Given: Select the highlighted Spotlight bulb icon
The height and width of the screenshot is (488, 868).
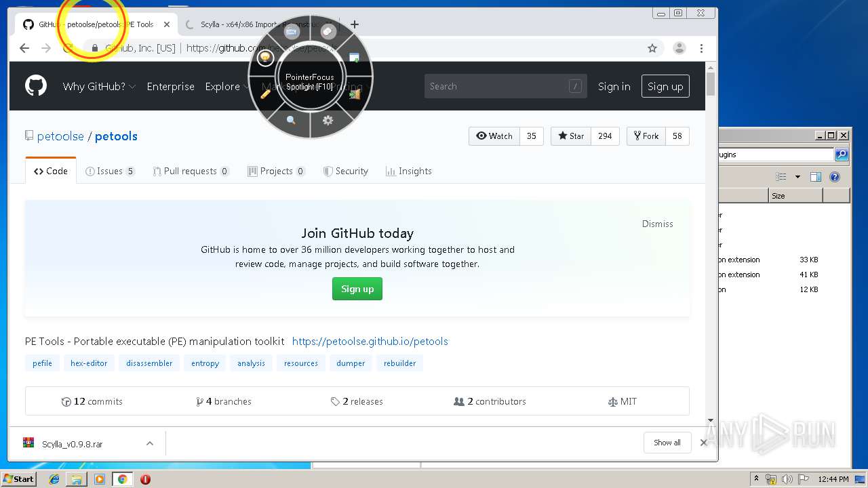Looking at the screenshot, I should 265,58.
